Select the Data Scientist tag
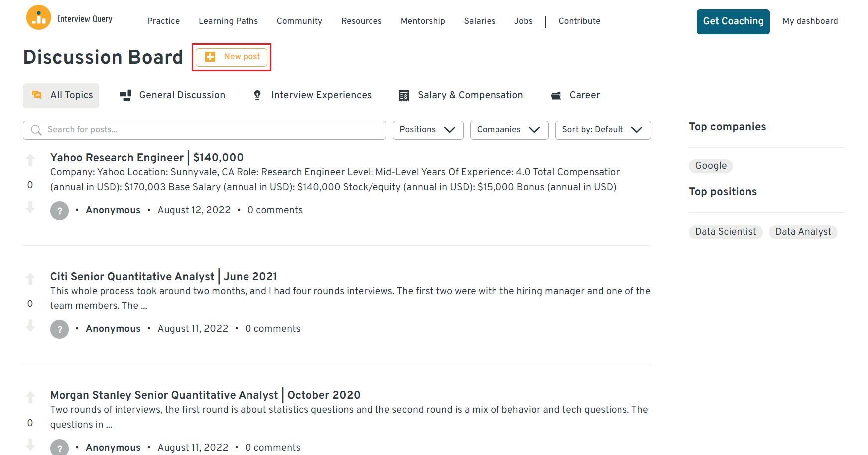The height and width of the screenshot is (455, 868). click(x=726, y=232)
